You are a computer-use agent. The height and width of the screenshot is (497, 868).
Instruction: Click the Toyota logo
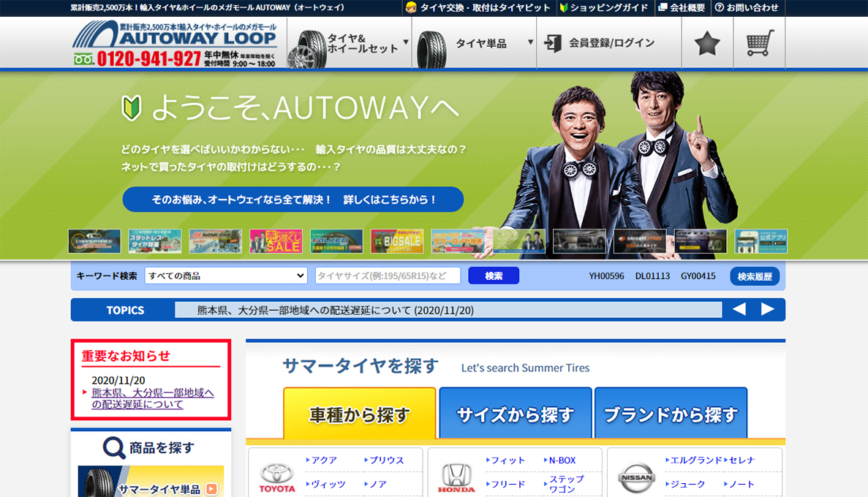point(277,477)
